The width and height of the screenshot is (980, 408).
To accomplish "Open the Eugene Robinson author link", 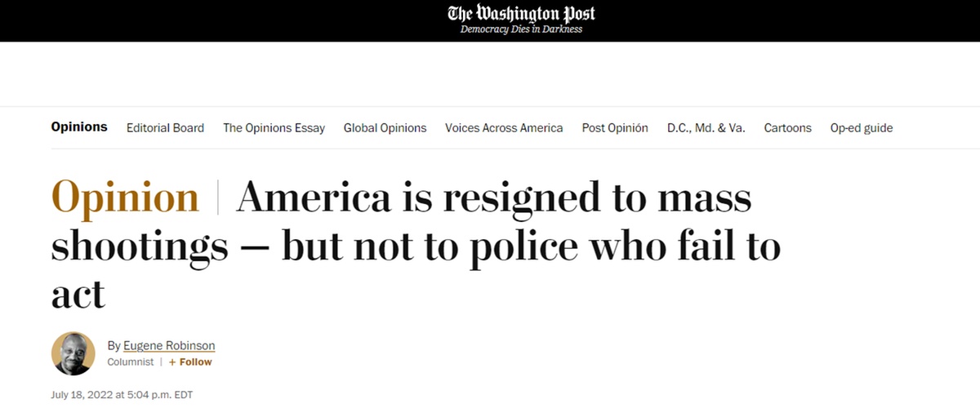I will 169,345.
